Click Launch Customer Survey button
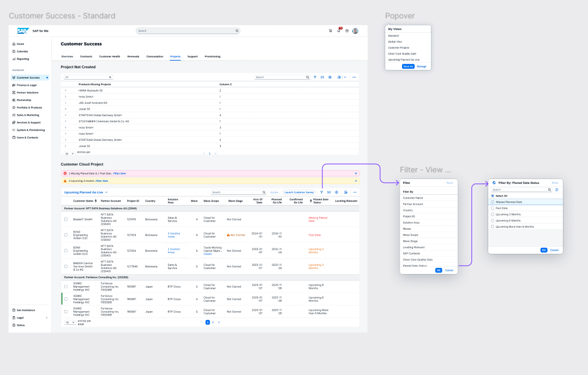The height and width of the screenshot is (375, 588). click(299, 192)
